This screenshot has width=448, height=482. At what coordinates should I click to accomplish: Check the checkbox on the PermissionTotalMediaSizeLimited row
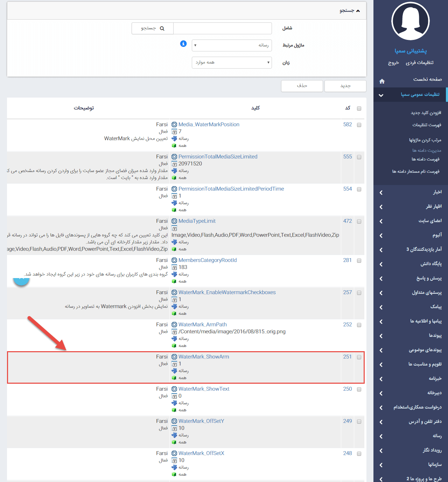(x=359, y=157)
